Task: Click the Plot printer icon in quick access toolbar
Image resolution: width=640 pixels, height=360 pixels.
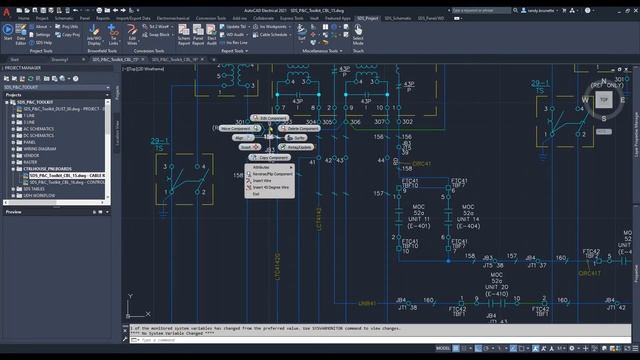Action: 99,10
